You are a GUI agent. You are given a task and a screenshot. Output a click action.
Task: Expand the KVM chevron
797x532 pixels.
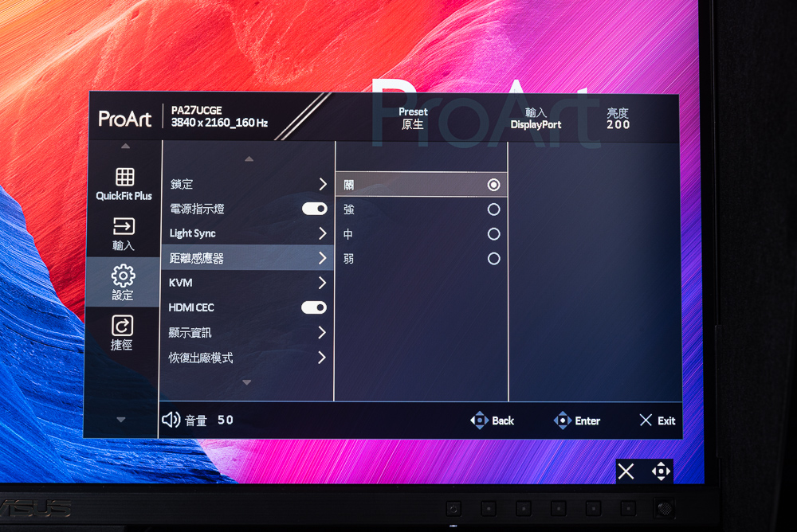pos(322,283)
